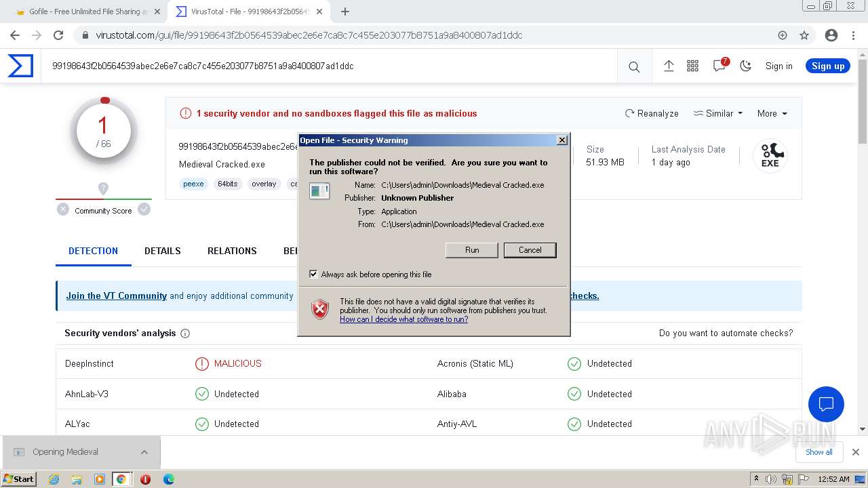Click Chrome back arrow
Viewport: 868px width, 488px height.
pos(15,35)
